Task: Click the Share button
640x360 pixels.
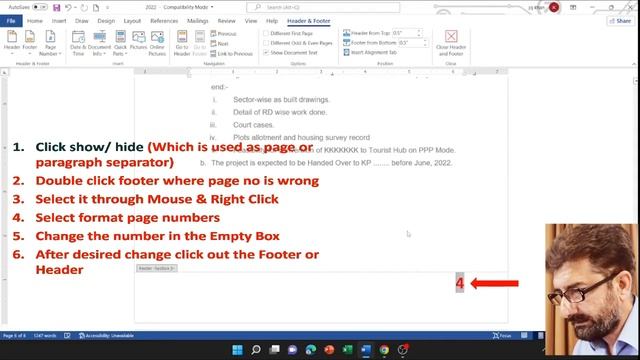Action: (x=620, y=21)
